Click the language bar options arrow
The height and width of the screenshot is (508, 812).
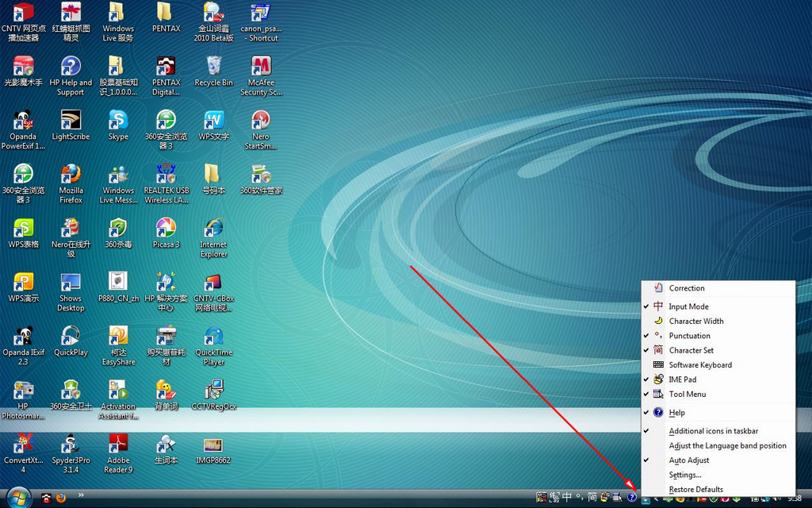(645, 501)
